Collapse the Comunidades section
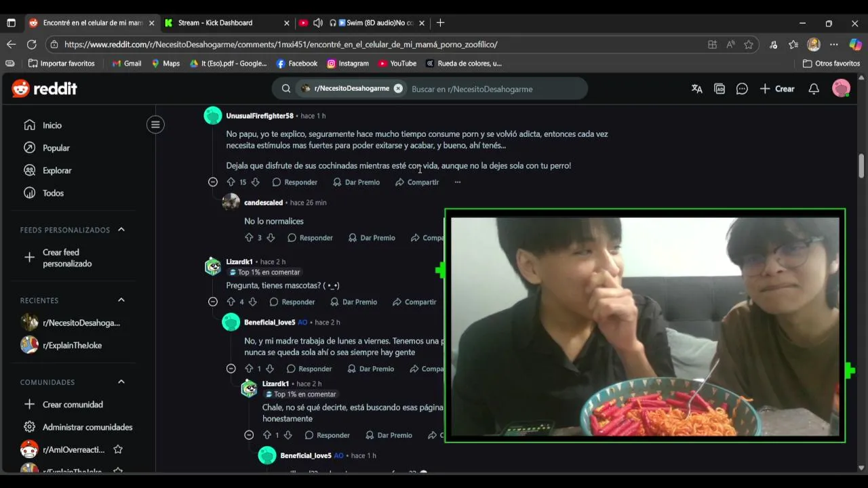This screenshot has height=488, width=868. tap(121, 382)
